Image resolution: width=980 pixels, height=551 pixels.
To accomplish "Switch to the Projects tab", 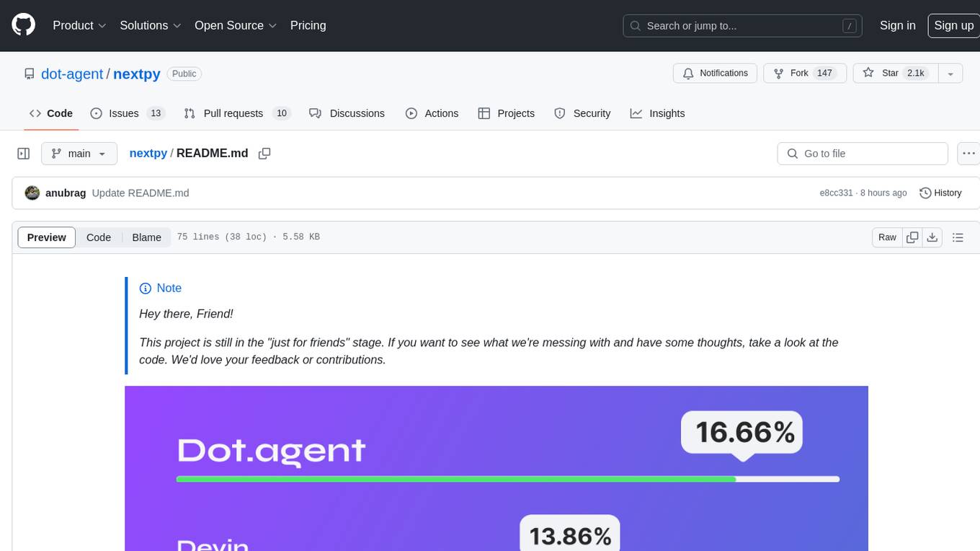I will click(507, 113).
